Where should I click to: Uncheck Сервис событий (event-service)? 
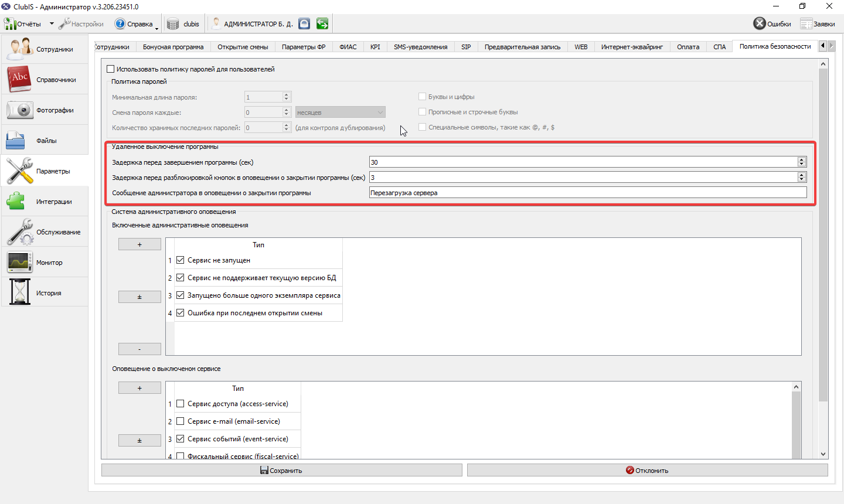pyautogui.click(x=181, y=439)
